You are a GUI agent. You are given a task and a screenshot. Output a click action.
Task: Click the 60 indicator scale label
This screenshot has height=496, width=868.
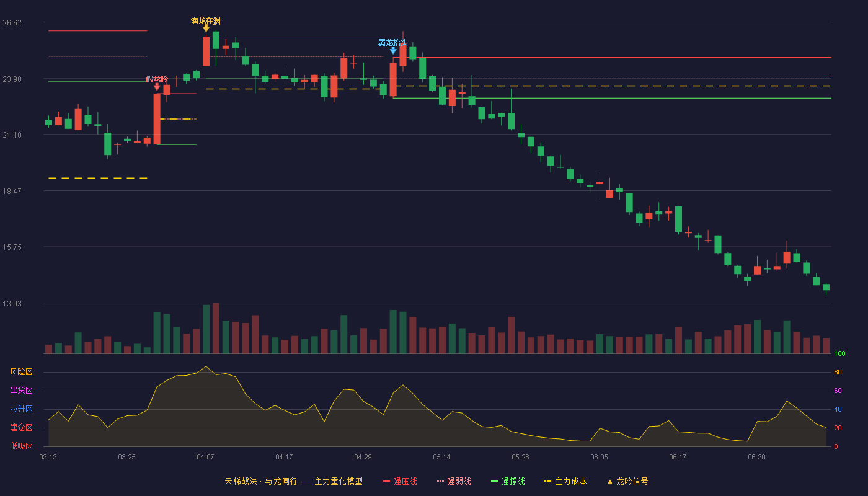tap(838, 391)
